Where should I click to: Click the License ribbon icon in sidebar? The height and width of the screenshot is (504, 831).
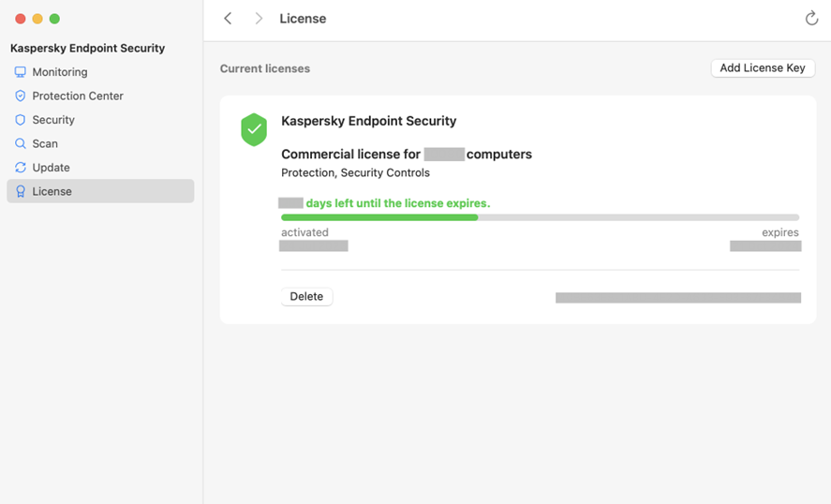tap(21, 191)
